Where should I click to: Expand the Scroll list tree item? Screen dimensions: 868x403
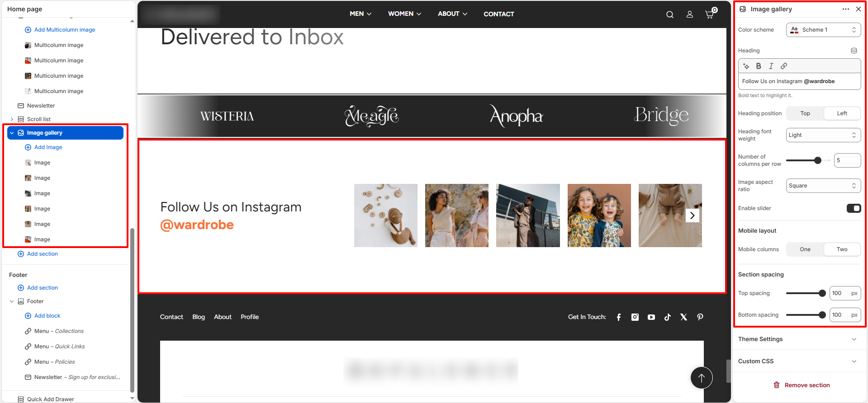click(x=12, y=119)
